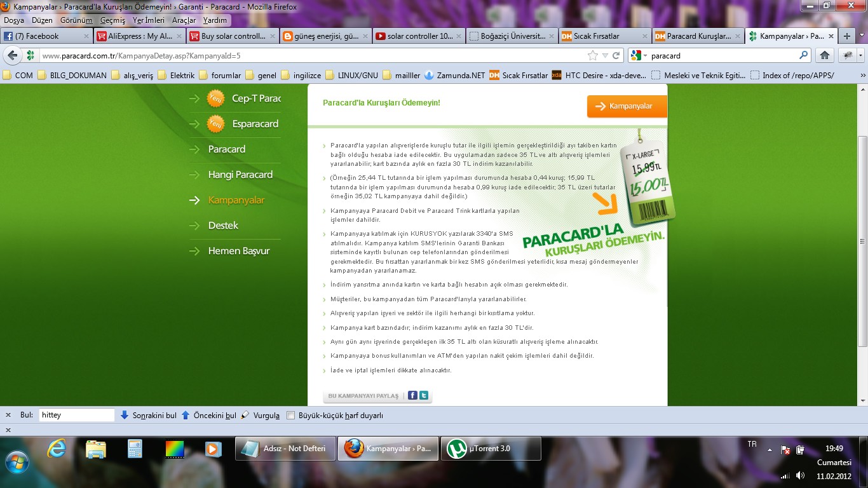Open the LINUX/GNU bookmarks folder
The height and width of the screenshot is (488, 868).
tap(351, 75)
